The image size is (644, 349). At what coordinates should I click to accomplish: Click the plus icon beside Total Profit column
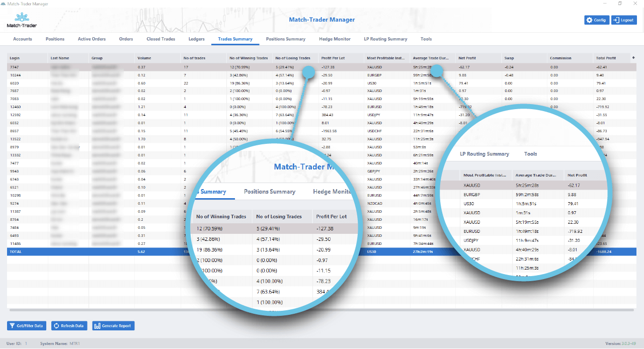[x=633, y=58]
